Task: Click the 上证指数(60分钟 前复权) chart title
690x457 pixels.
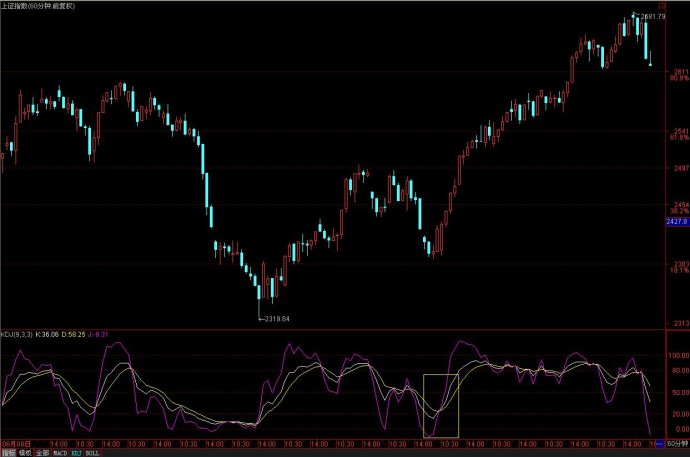Action: pos(38,6)
